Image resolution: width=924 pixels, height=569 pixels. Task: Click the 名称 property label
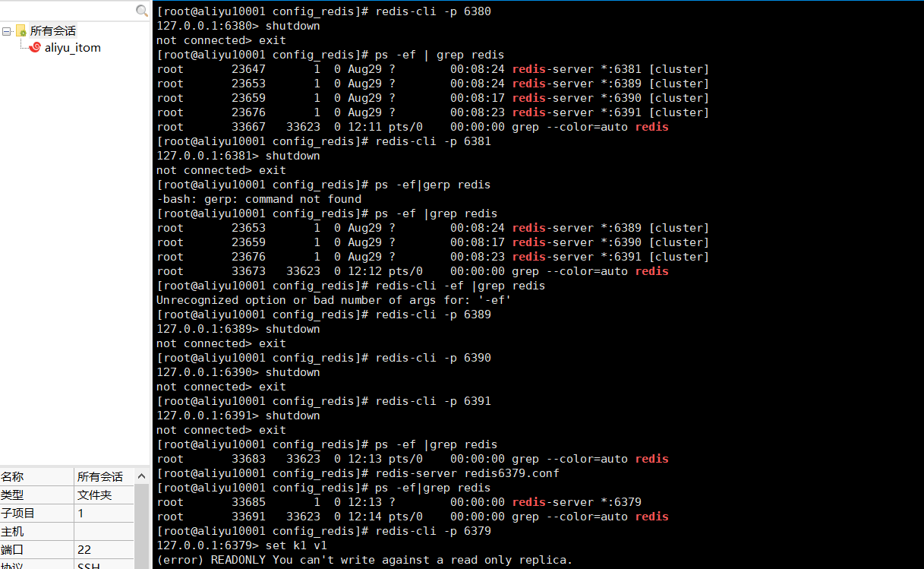coord(12,476)
